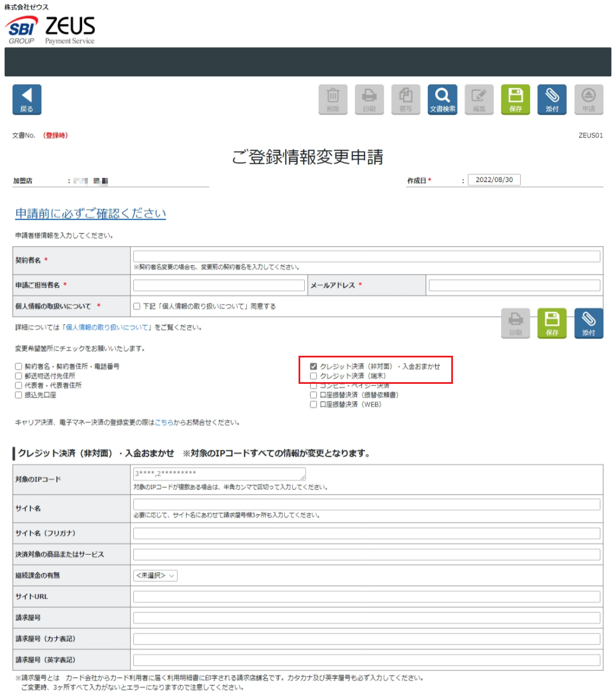Check 個人情報の取り扱いについて同意する checkbox
Image resolution: width=616 pixels, height=696 pixels.
[137, 306]
